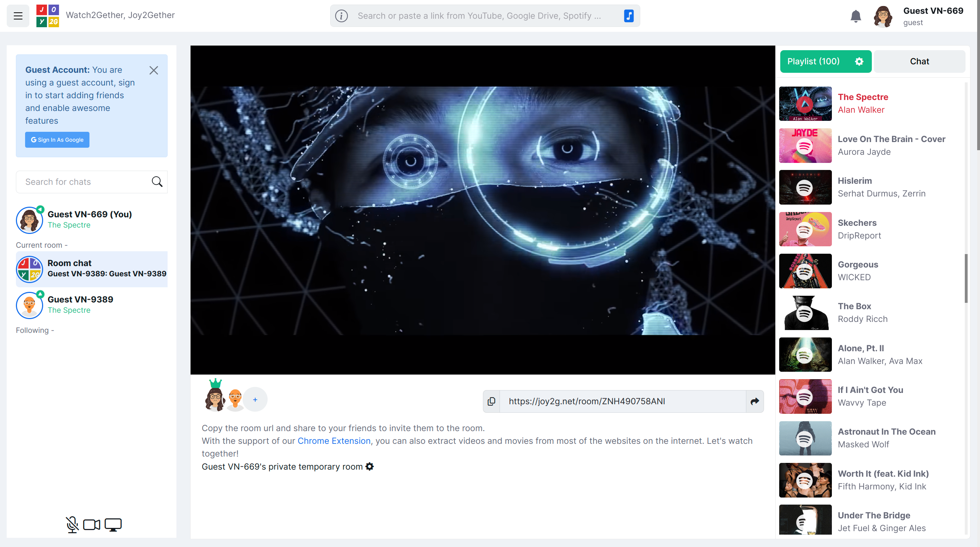The height and width of the screenshot is (547, 980).
Task: Click the plus invite member button
Action: click(x=255, y=400)
